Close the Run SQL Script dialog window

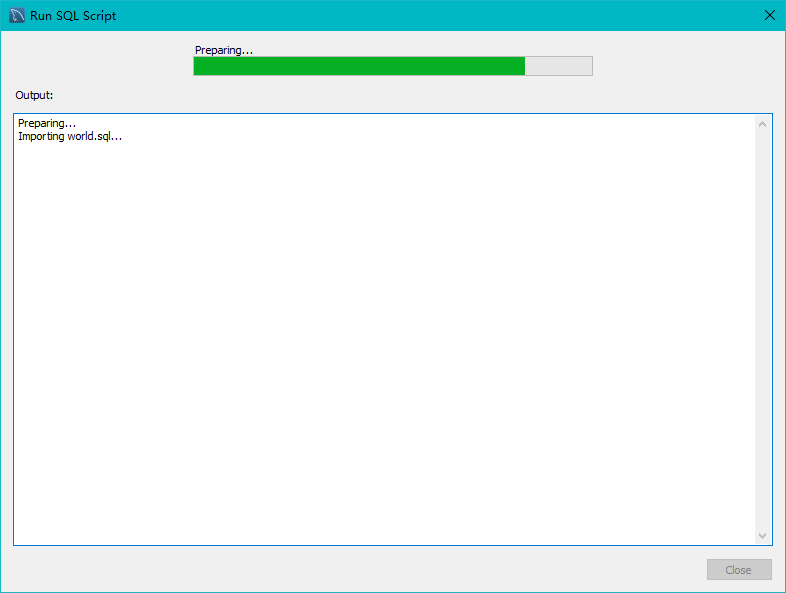(x=770, y=16)
